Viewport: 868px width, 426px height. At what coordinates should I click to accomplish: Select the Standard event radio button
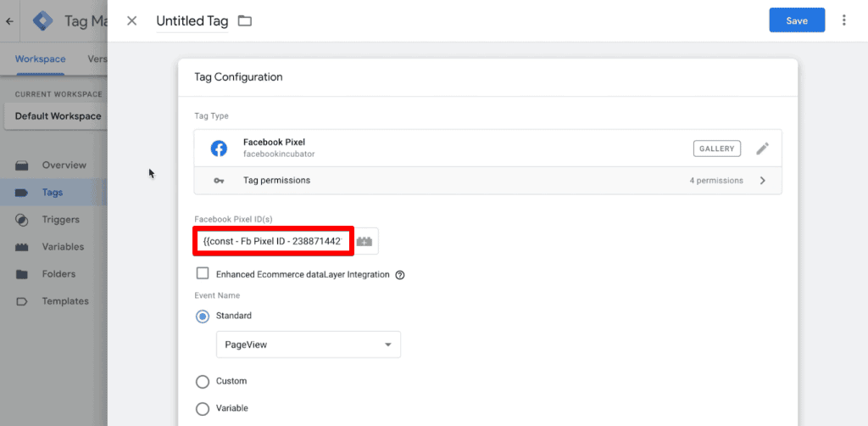pyautogui.click(x=203, y=316)
